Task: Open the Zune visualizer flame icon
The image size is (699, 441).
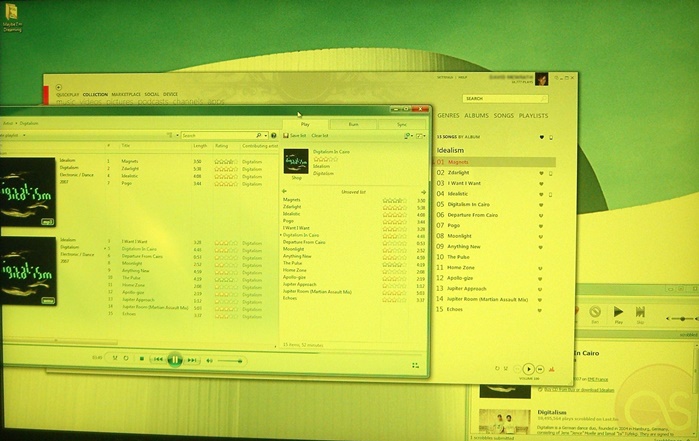Action: pyautogui.click(x=552, y=369)
